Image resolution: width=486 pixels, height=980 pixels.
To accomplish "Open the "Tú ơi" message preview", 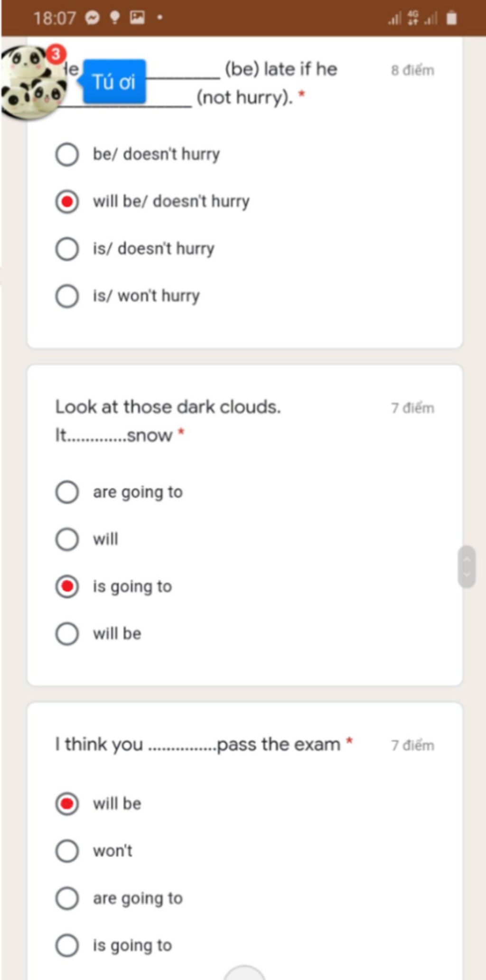I will pos(114,82).
